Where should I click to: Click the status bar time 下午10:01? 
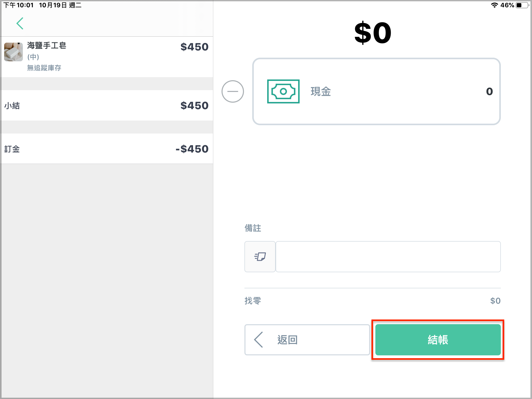point(18,5)
